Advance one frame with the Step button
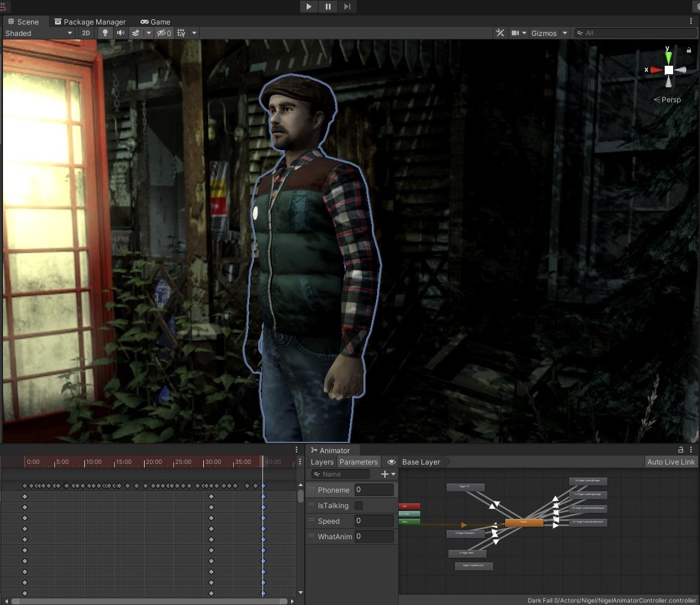Viewport: 700px width, 605px height. 347,6
